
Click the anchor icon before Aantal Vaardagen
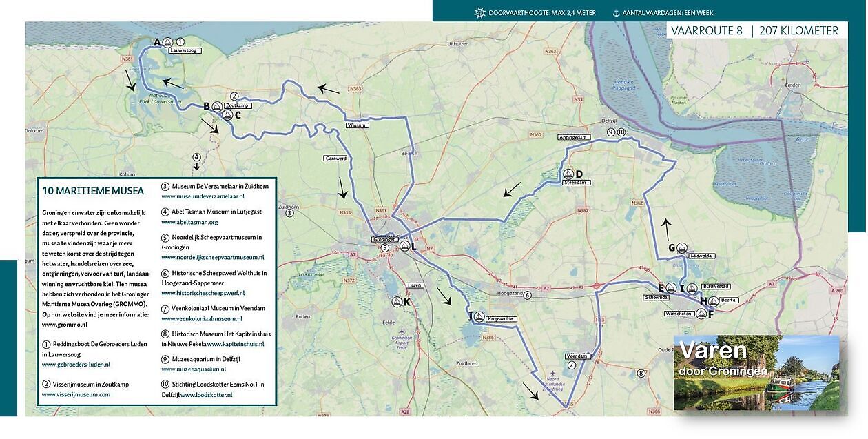(616, 12)
